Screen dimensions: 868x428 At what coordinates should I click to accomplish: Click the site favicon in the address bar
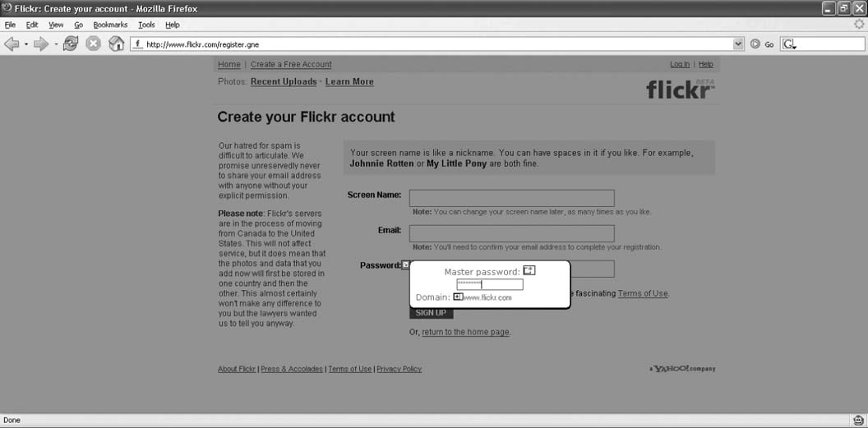(138, 44)
